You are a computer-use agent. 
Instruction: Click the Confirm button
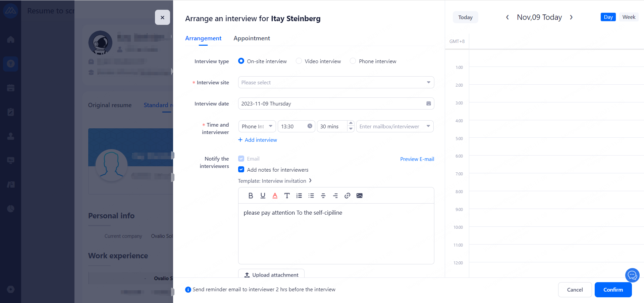[613, 290]
